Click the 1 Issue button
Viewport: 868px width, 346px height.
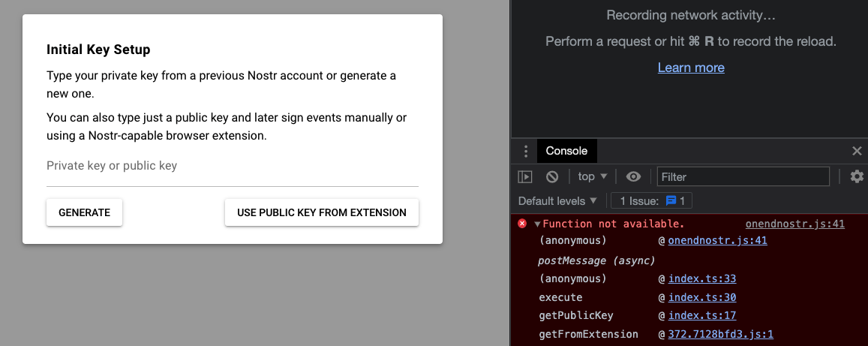pyautogui.click(x=651, y=201)
